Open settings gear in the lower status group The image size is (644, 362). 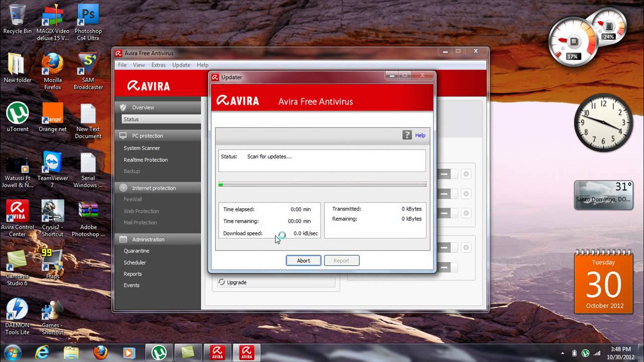click(x=466, y=247)
